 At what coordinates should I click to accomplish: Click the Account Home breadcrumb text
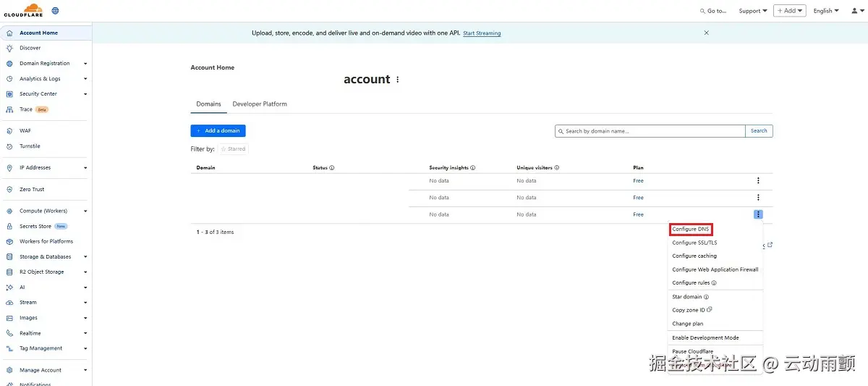pos(213,67)
